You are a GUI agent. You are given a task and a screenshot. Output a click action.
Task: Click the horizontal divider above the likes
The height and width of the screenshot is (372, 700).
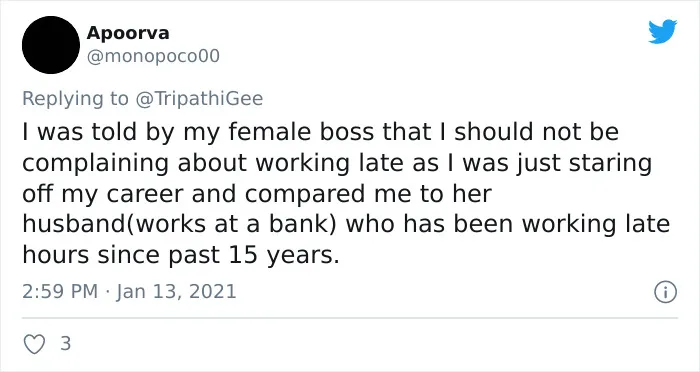pyautogui.click(x=350, y=318)
